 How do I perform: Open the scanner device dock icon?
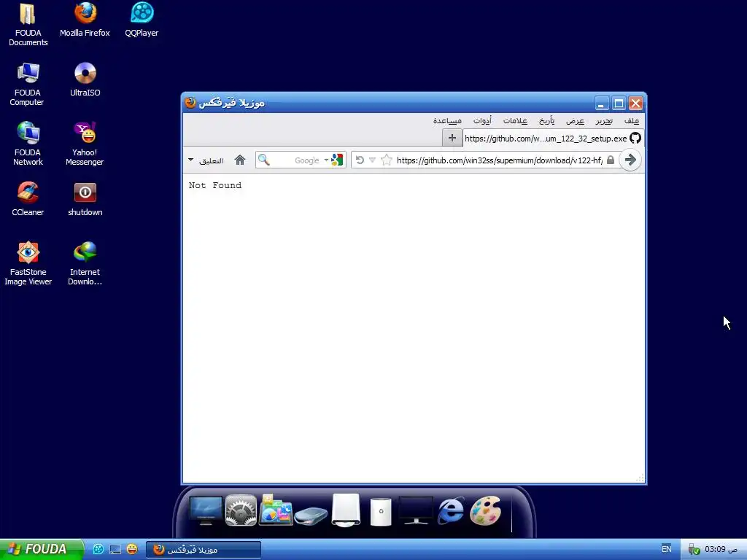(311, 516)
